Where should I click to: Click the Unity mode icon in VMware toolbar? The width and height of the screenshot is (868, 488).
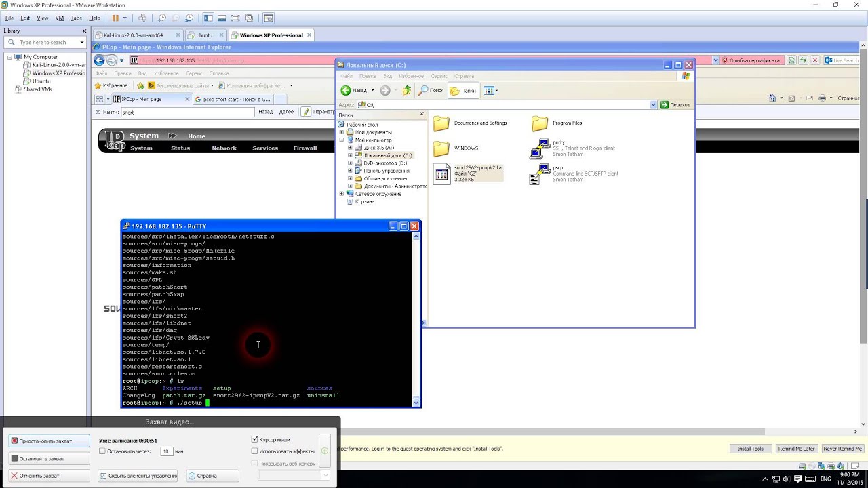[249, 18]
